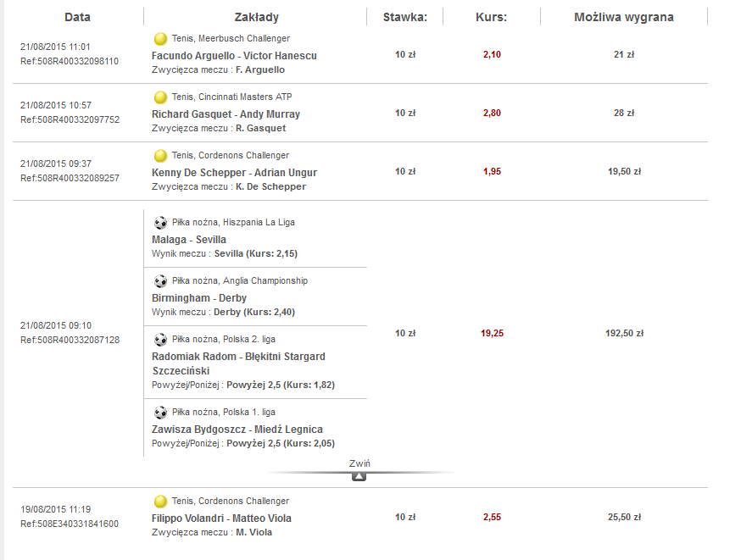Click reference number Ref:508R400332087128
The width and height of the screenshot is (741, 560).
click(x=70, y=340)
